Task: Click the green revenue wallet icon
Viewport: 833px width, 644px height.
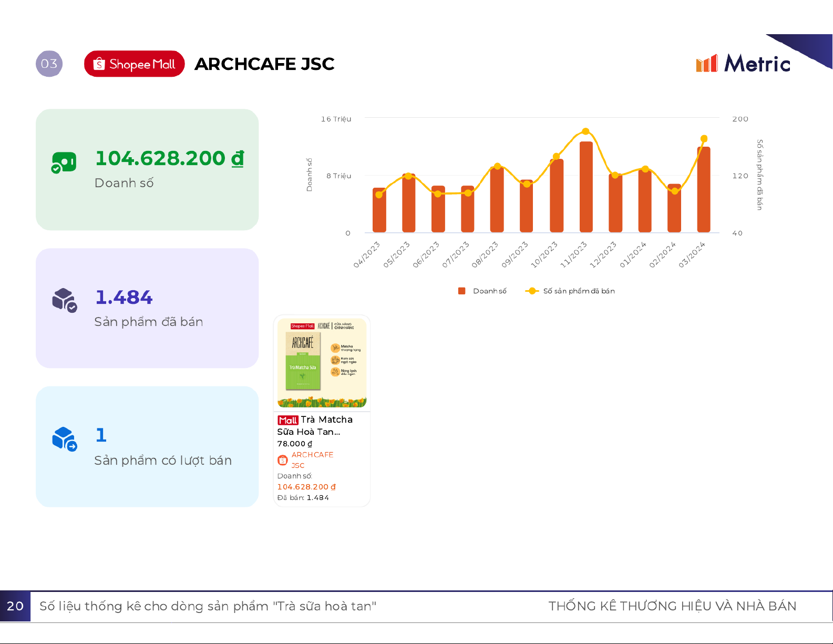Action: (x=64, y=162)
